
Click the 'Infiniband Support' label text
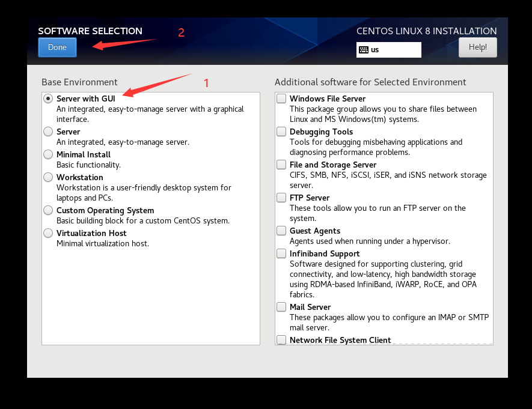coord(325,254)
